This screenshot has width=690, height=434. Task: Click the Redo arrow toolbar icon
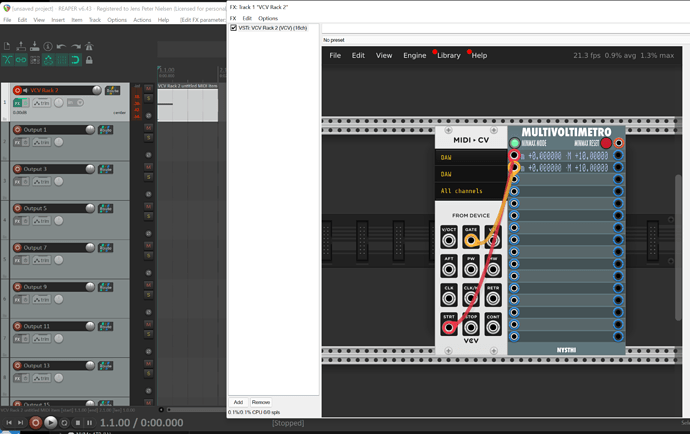click(76, 46)
